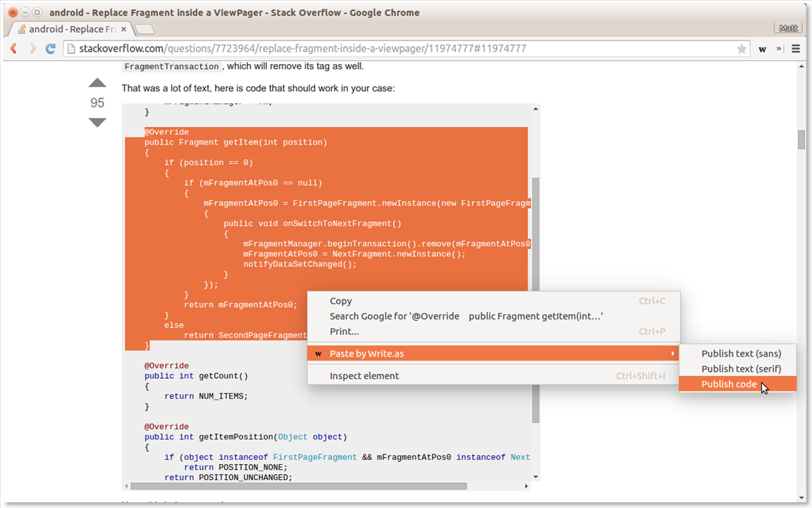
Task: Bookmark page with the star icon
Action: 742,49
